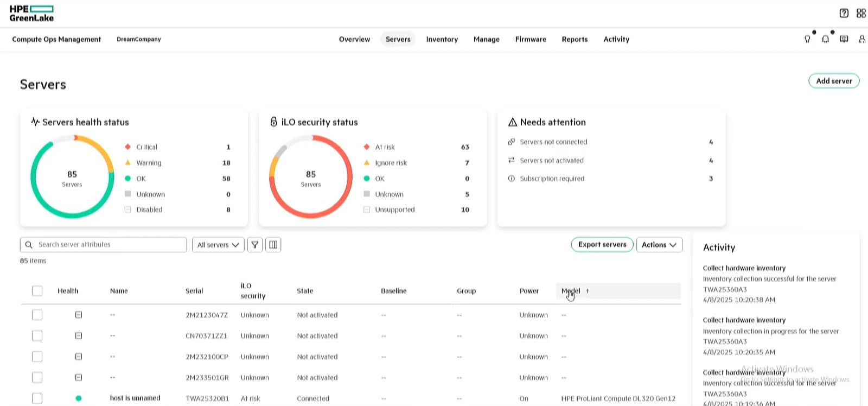Sort by the Power column header

529,291
